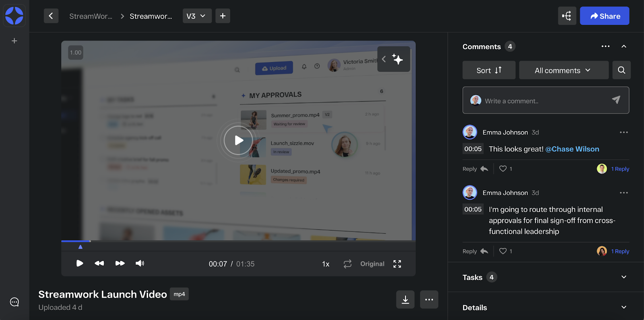The image size is (644, 320).
Task: Like the 'route through internal approvals' comment
Action: tap(503, 251)
